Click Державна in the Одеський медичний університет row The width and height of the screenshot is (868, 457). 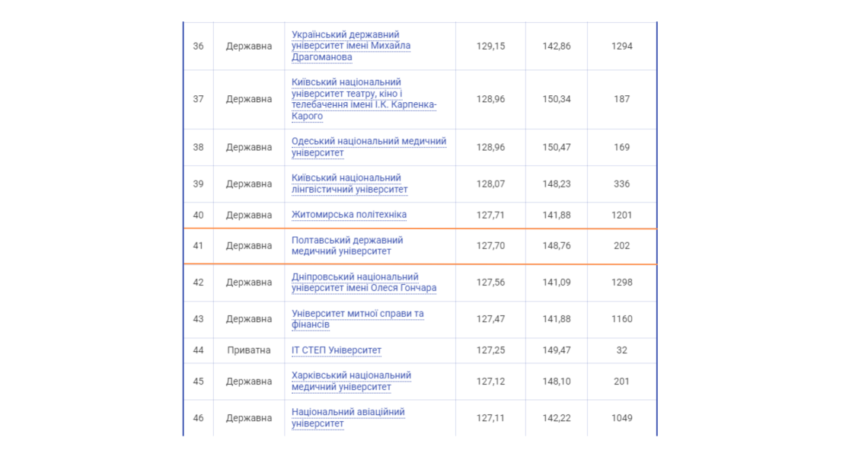pos(248,147)
